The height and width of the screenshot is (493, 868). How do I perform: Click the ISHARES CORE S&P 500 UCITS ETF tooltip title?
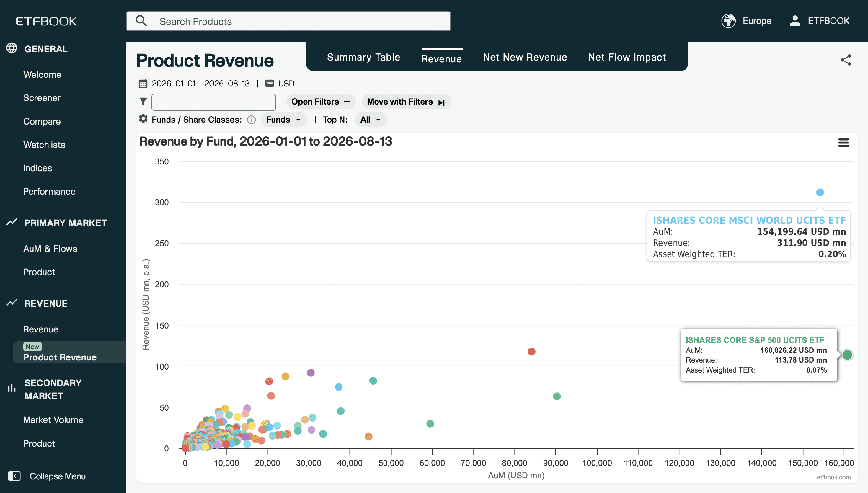coord(755,340)
